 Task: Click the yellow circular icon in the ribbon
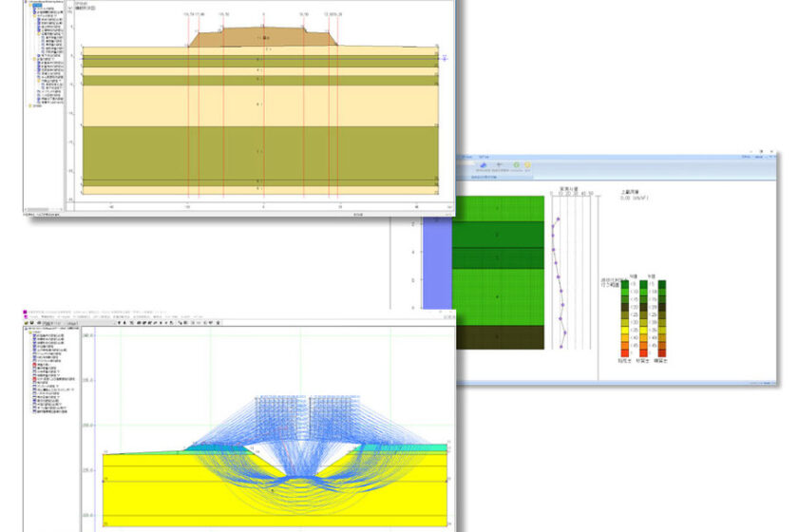pyautogui.click(x=527, y=166)
